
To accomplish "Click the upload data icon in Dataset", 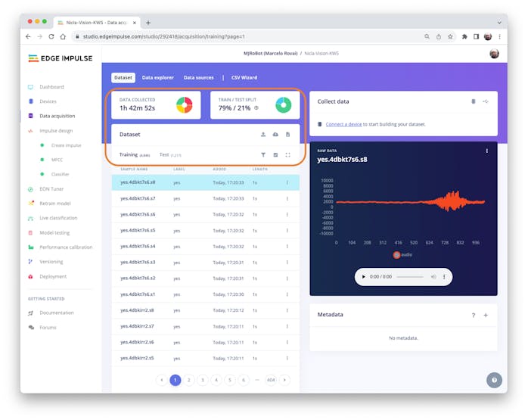I will (x=263, y=135).
